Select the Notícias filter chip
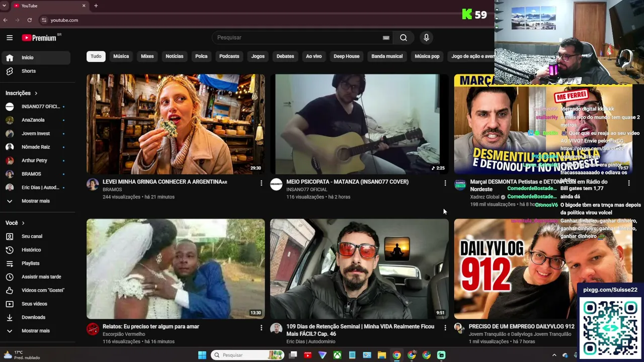The height and width of the screenshot is (362, 644). 175,56
